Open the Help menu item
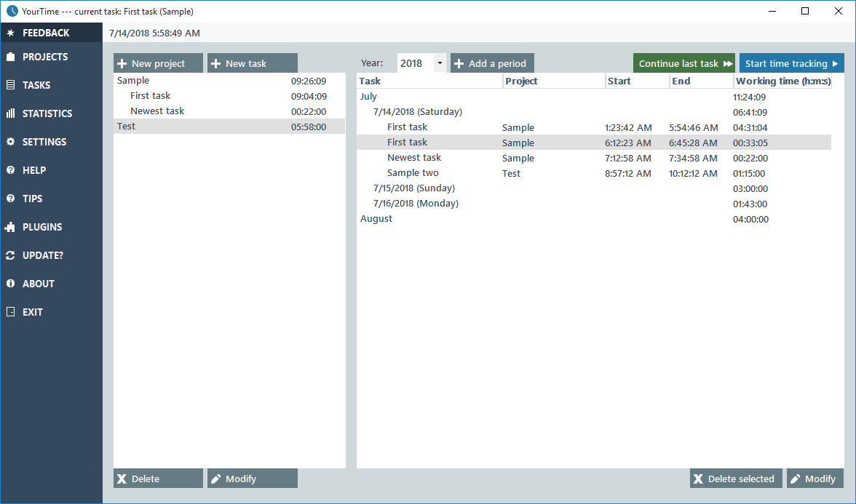The width and height of the screenshot is (856, 504). [34, 170]
